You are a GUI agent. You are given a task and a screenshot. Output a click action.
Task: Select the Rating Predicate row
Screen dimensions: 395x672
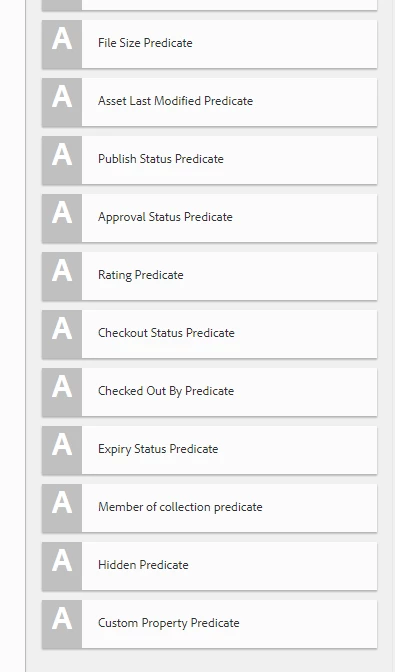[x=209, y=276]
